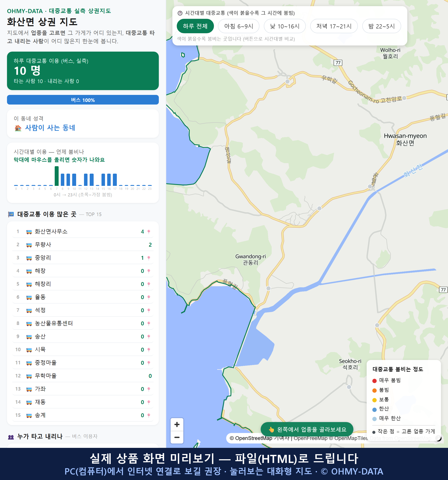Select the 중앙리 bus stop row
The image size is (448, 480).
83,258
